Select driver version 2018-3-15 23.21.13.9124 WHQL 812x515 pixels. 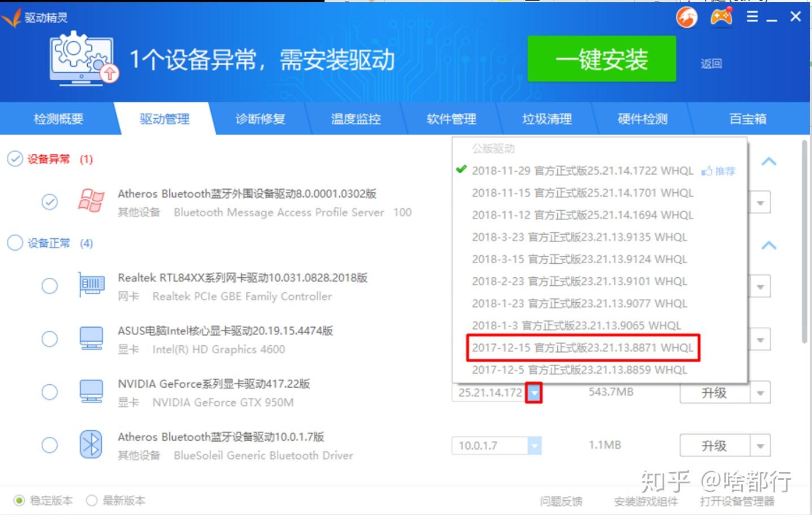click(579, 259)
